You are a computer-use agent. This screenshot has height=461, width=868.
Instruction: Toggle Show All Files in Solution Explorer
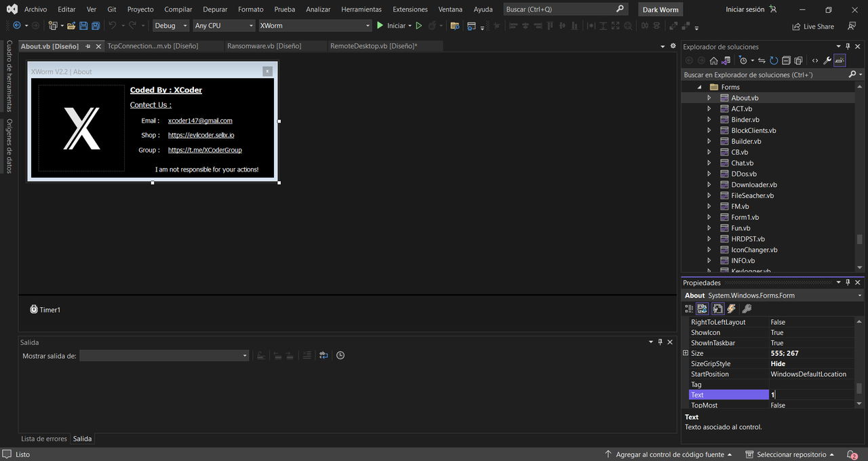[x=798, y=60]
